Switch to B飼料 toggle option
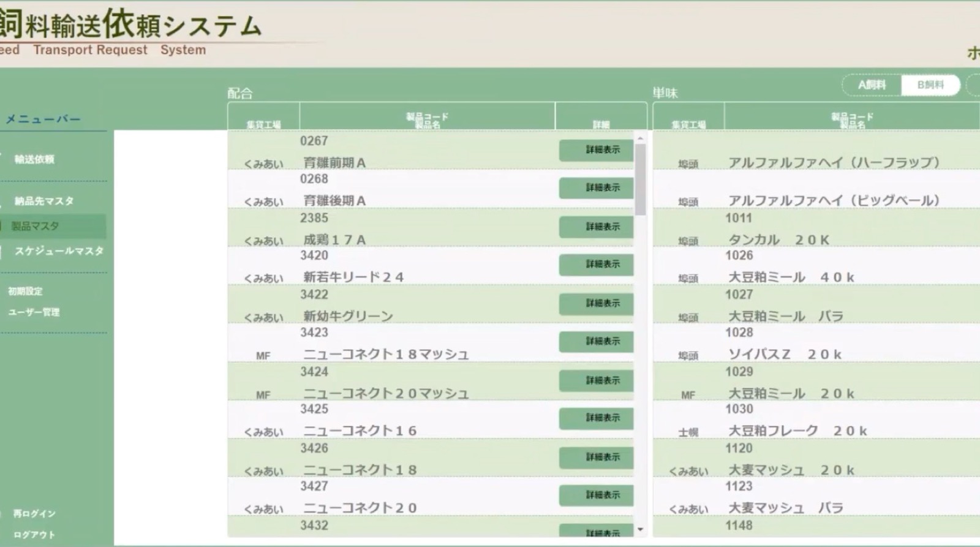 click(x=930, y=85)
